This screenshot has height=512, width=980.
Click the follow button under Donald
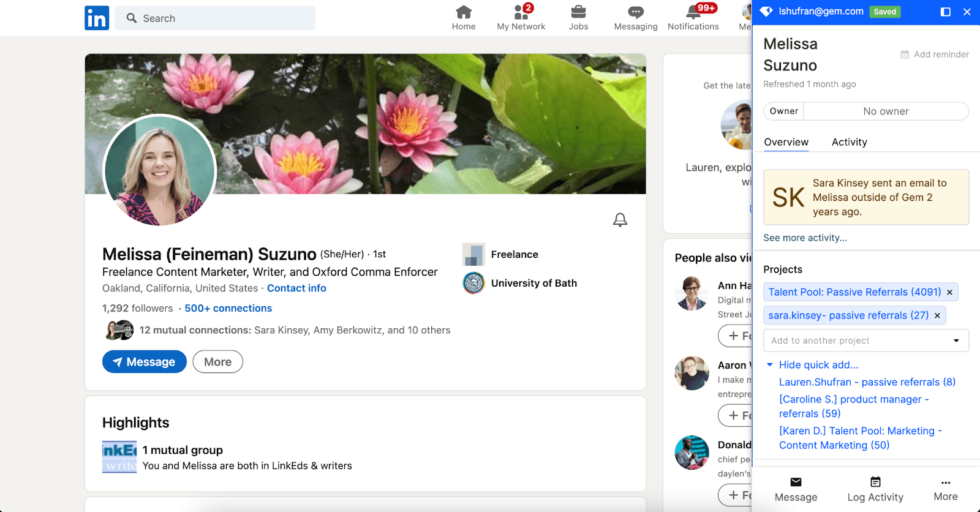735,495
